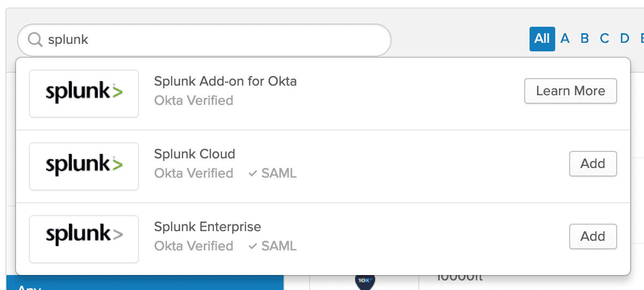Image resolution: width=644 pixels, height=290 pixels.
Task: Open Splunk Cloud logo thumbnail
Action: [84, 166]
